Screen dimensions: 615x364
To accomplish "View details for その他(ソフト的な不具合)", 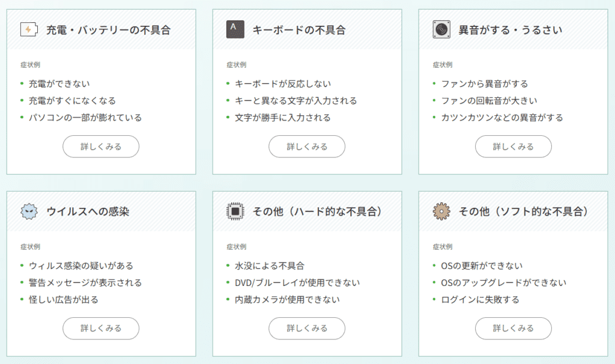I will click(514, 329).
